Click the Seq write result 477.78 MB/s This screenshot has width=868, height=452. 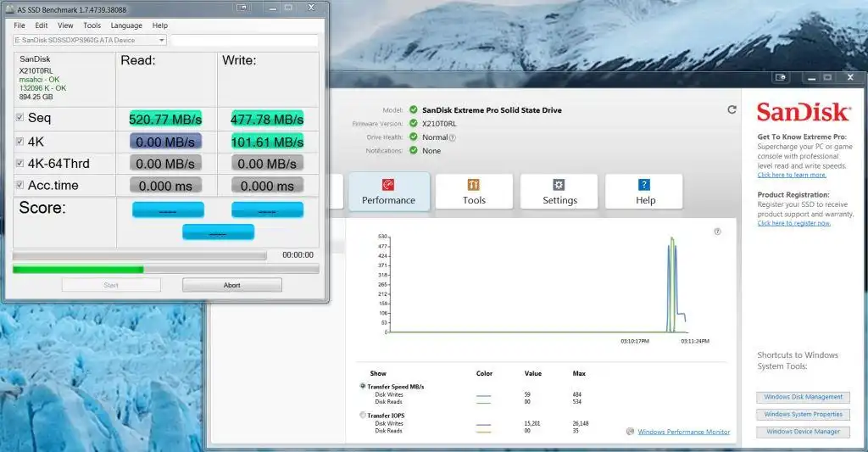(267, 119)
